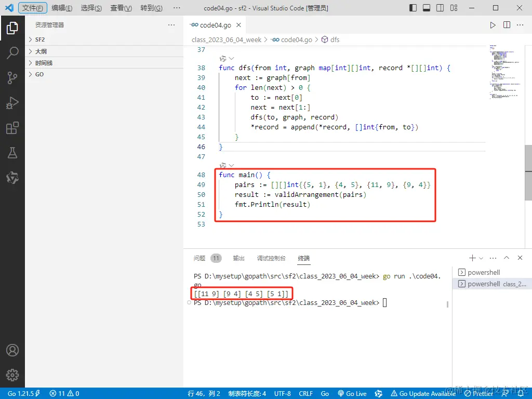The width and height of the screenshot is (532, 399).
Task: Open the Extensions view
Action: coord(12,128)
